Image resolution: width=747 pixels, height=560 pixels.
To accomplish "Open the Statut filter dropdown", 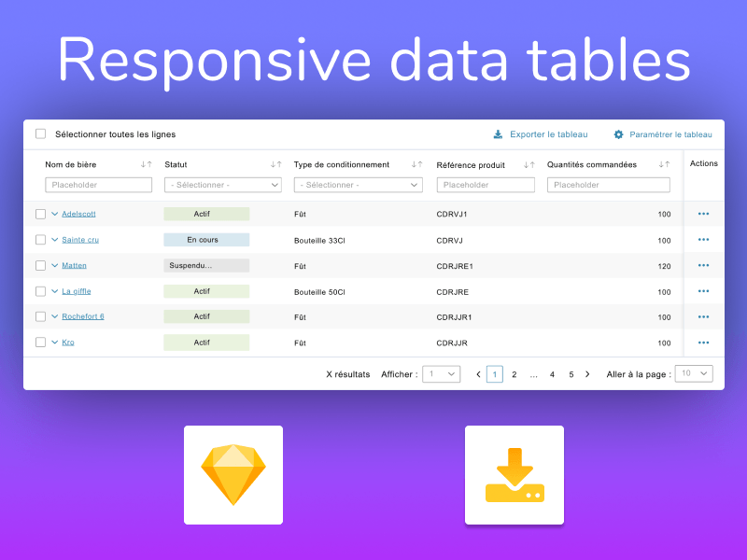I will click(222, 185).
